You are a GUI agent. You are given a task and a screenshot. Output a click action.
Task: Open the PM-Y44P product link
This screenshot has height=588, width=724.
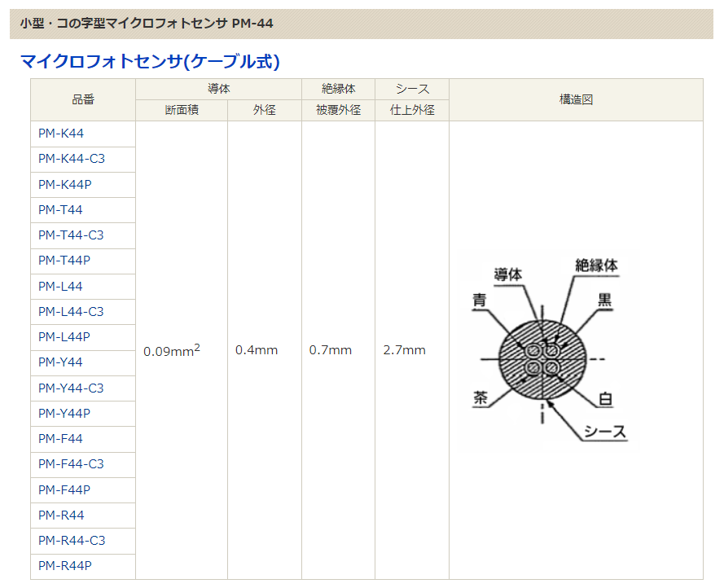point(64,414)
